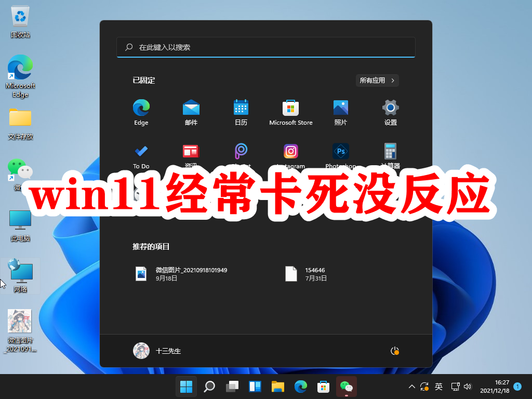Open the notification badge on taskbar
Screen dimensions: 532x399
(517, 387)
